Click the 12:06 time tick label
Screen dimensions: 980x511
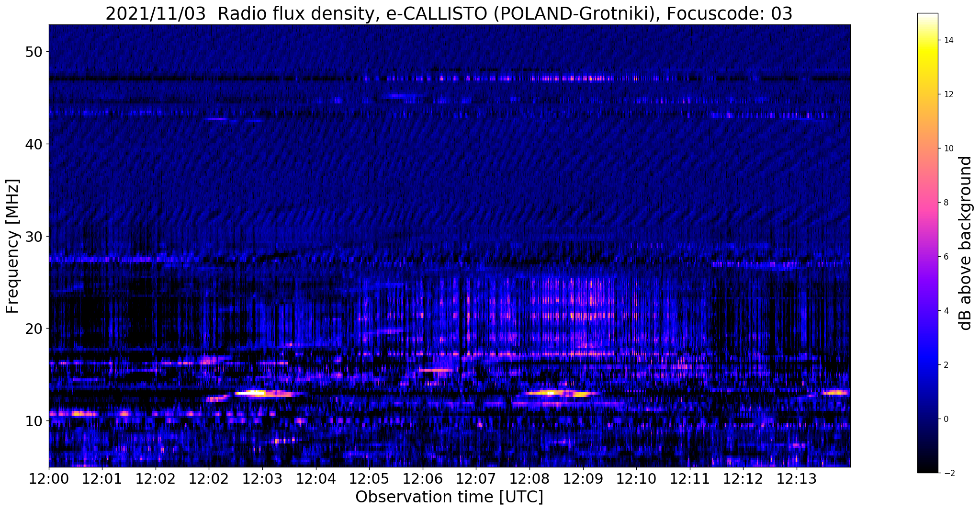(x=422, y=478)
